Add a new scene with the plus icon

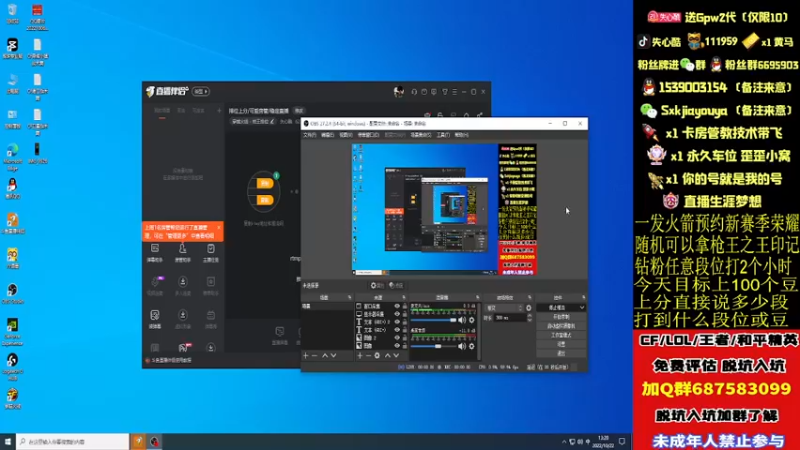point(306,356)
